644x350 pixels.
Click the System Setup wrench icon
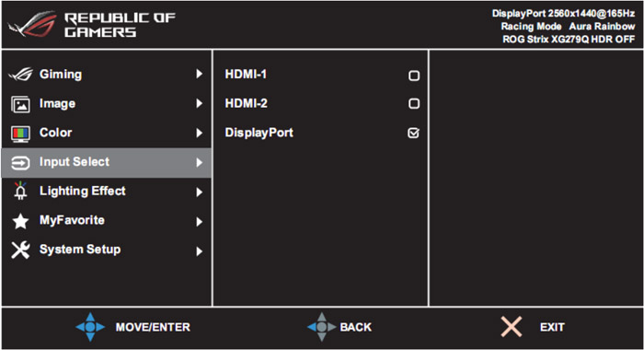pos(20,250)
